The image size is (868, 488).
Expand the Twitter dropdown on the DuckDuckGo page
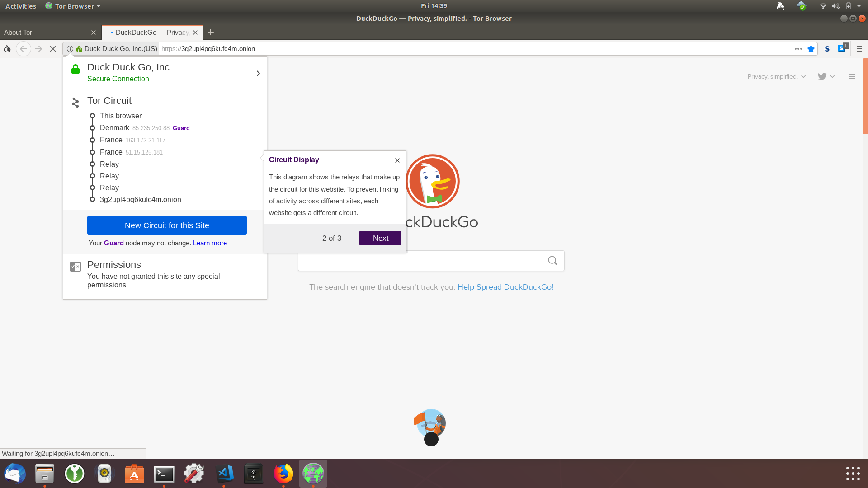pos(826,77)
